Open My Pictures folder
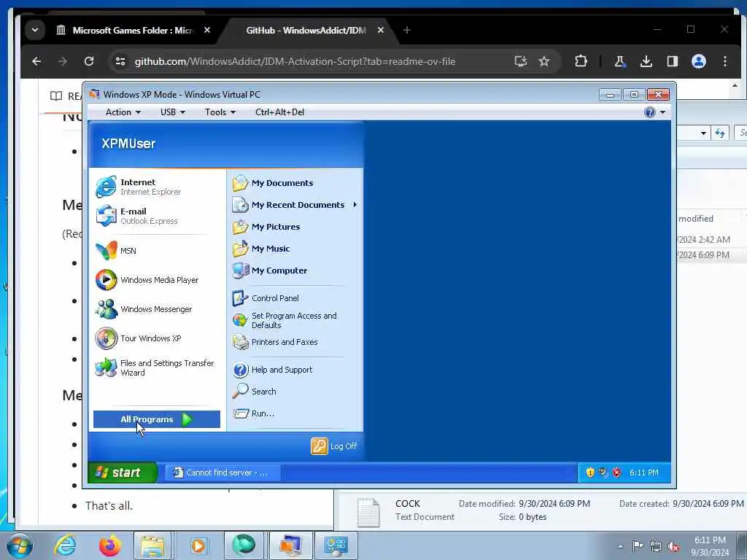Image resolution: width=747 pixels, height=560 pixels. 266,227
